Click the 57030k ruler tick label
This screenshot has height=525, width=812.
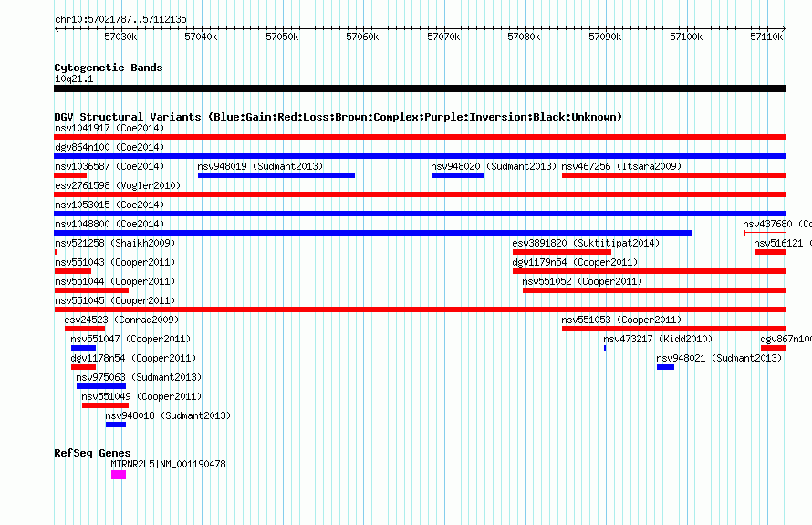120,37
